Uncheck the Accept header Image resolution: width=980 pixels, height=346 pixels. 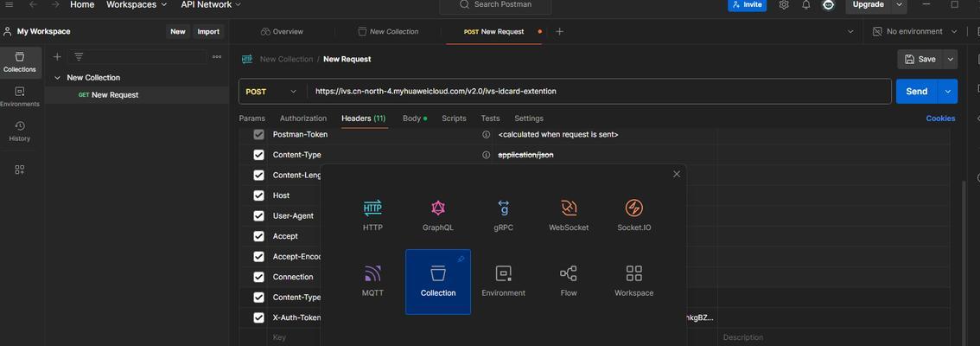pyautogui.click(x=258, y=236)
